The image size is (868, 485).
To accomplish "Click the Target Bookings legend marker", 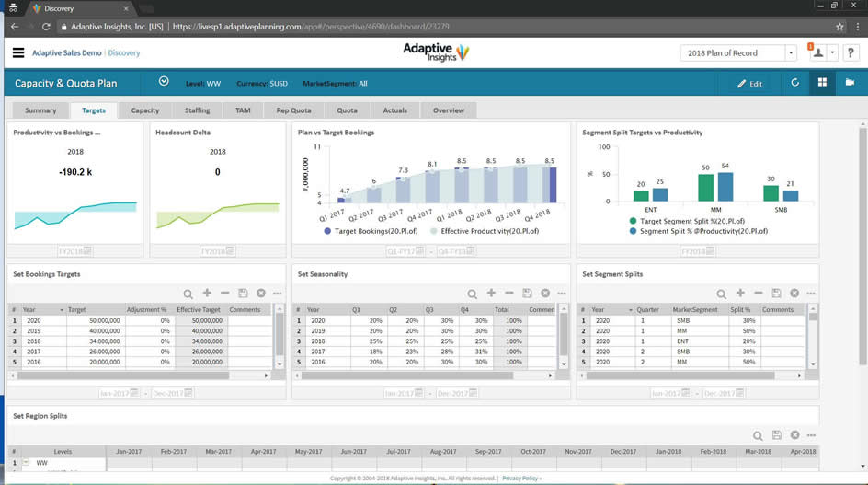I will [x=327, y=231].
